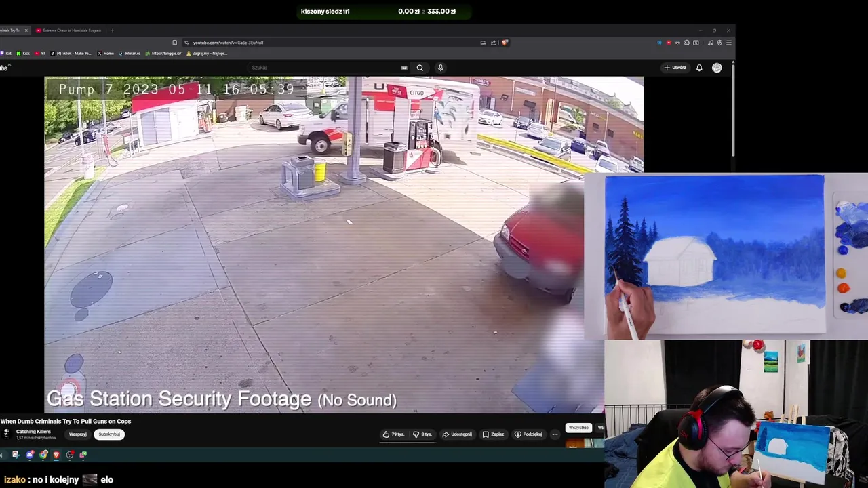This screenshot has width=868, height=488.
Task: Click the Subskrybuj subscribe button
Action: pyautogui.click(x=109, y=434)
